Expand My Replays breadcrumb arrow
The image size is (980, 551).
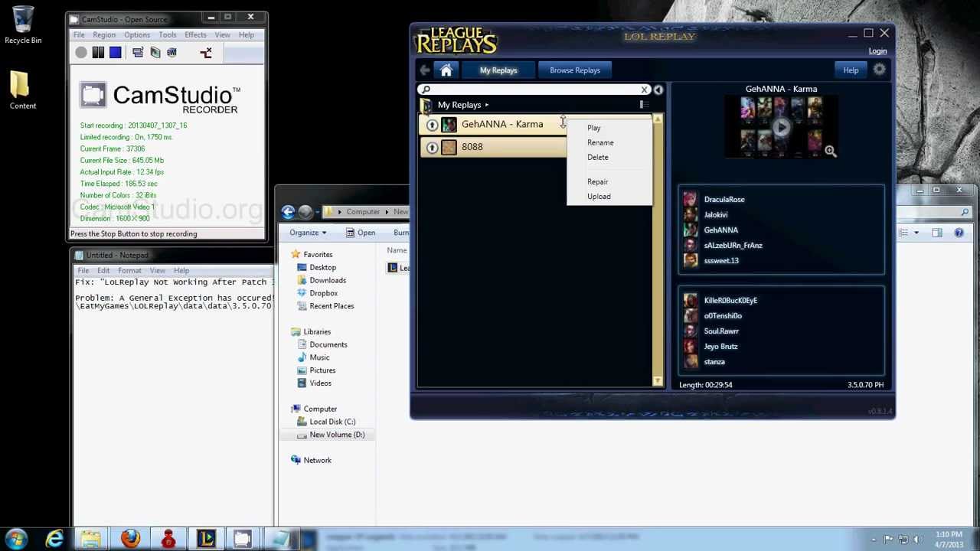[487, 105]
